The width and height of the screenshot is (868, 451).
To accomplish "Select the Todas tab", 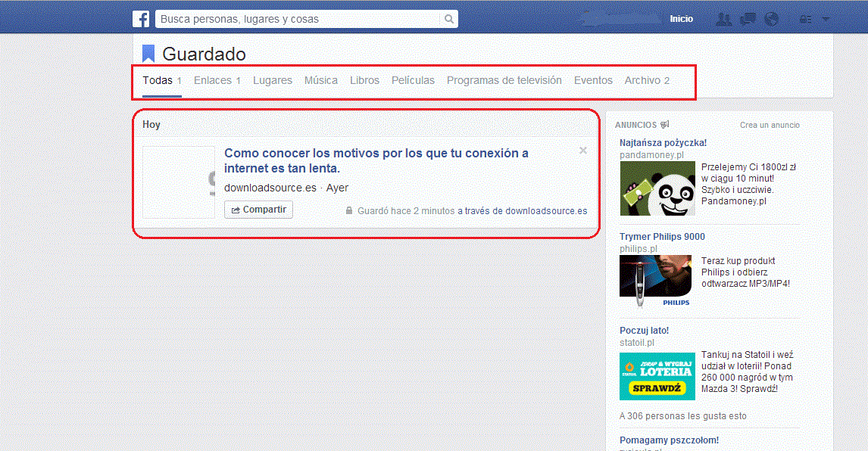I will pyautogui.click(x=162, y=81).
